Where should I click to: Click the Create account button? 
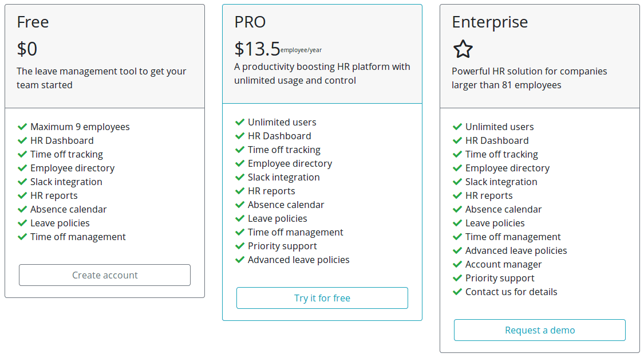click(x=104, y=275)
